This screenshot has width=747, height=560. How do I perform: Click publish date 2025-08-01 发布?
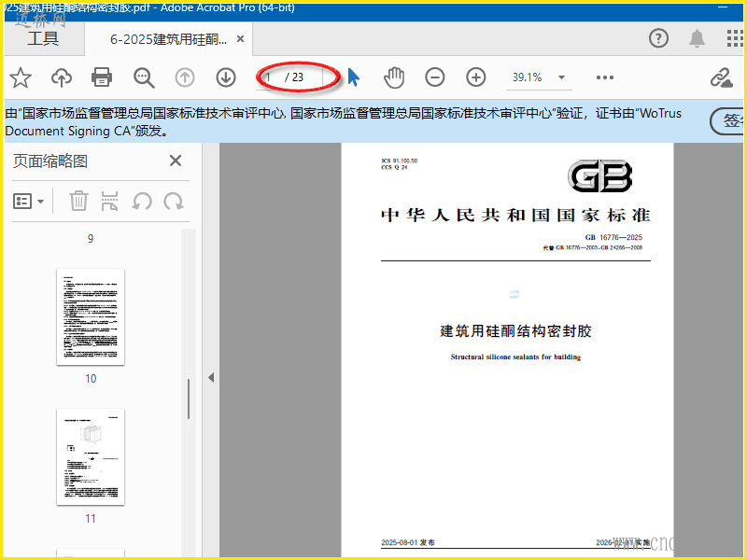tap(408, 542)
